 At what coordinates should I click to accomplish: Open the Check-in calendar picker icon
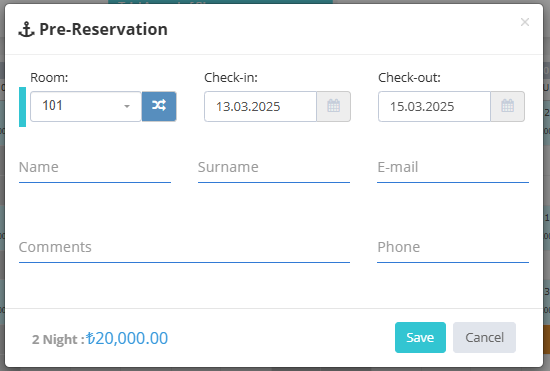(x=333, y=107)
